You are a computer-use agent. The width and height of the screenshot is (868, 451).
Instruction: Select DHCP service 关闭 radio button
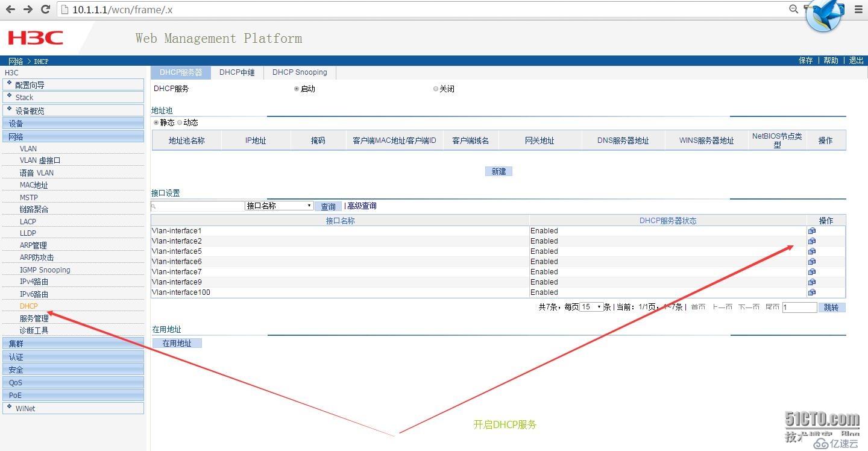pos(436,89)
